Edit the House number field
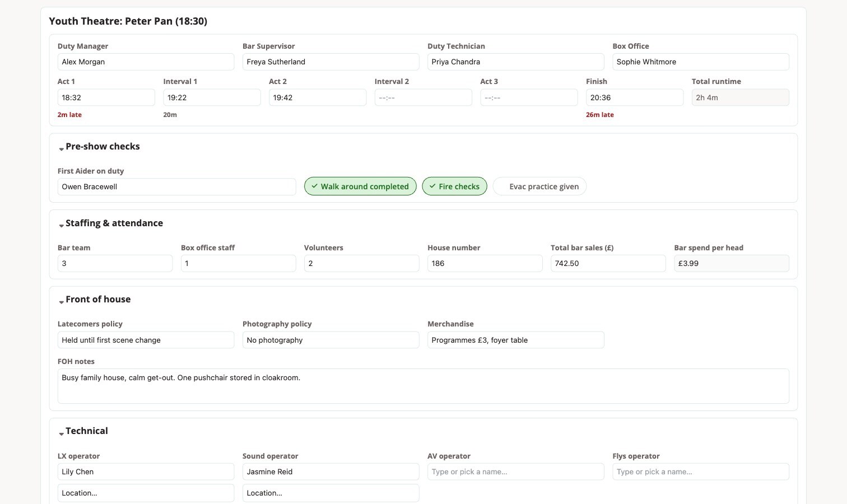Viewport: 847px width, 504px height. pos(485,263)
